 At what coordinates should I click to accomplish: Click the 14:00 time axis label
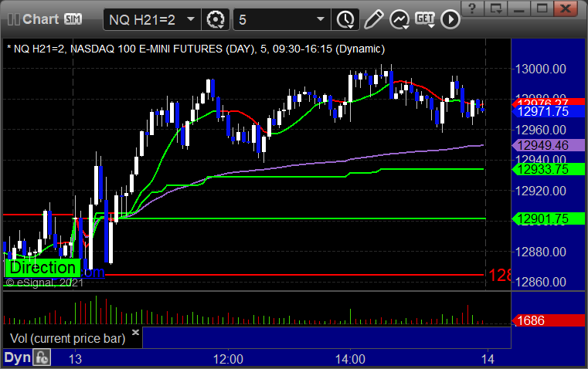click(350, 359)
